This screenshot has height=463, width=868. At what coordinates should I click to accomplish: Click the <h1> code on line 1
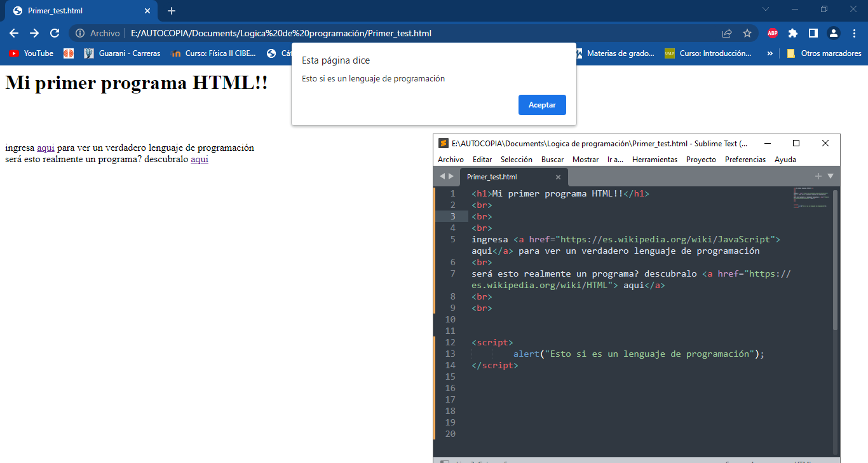[x=482, y=193]
